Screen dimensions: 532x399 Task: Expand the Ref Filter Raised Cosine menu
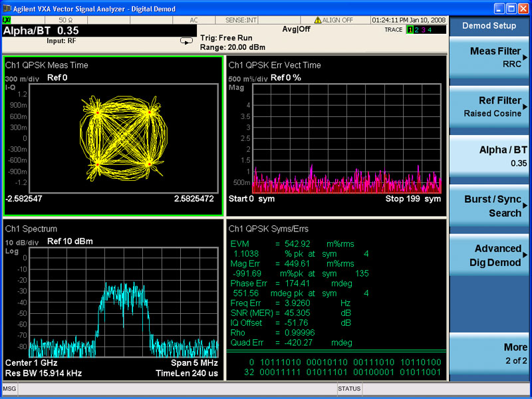[x=490, y=107]
